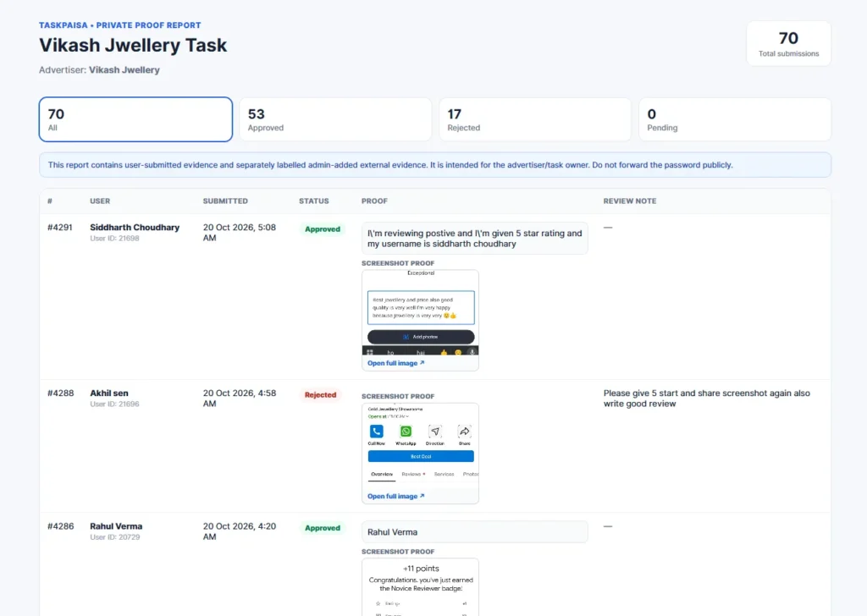Click the Approved badge in row #4286
The image size is (867, 616).
pyautogui.click(x=323, y=528)
